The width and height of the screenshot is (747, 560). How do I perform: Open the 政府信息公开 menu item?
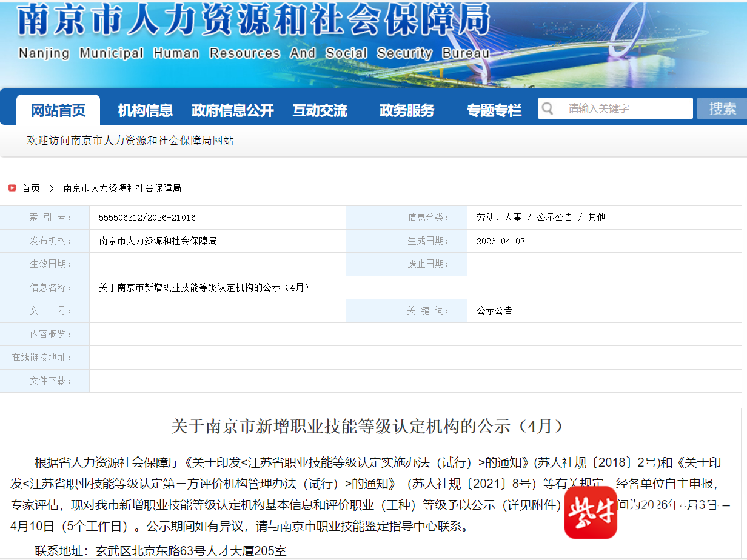pos(232,110)
